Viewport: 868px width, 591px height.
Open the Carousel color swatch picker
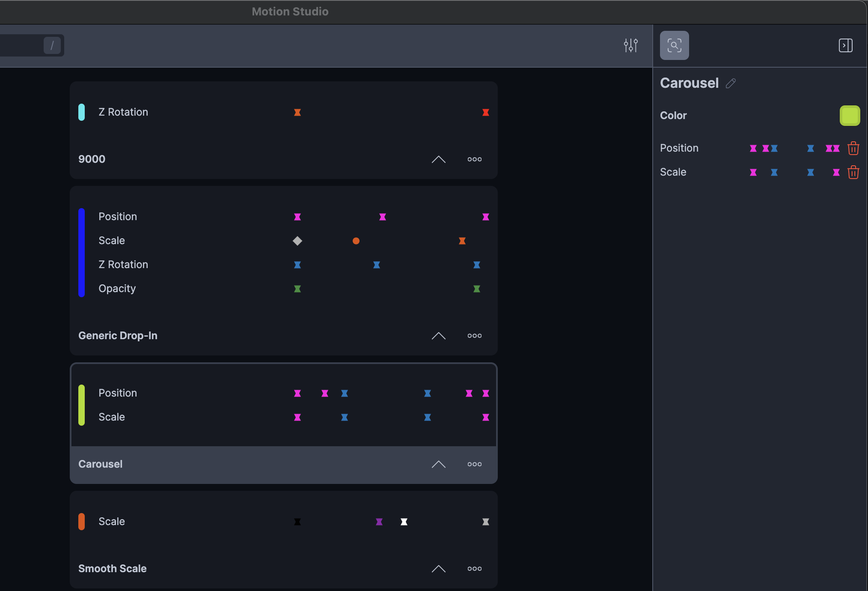coord(850,116)
